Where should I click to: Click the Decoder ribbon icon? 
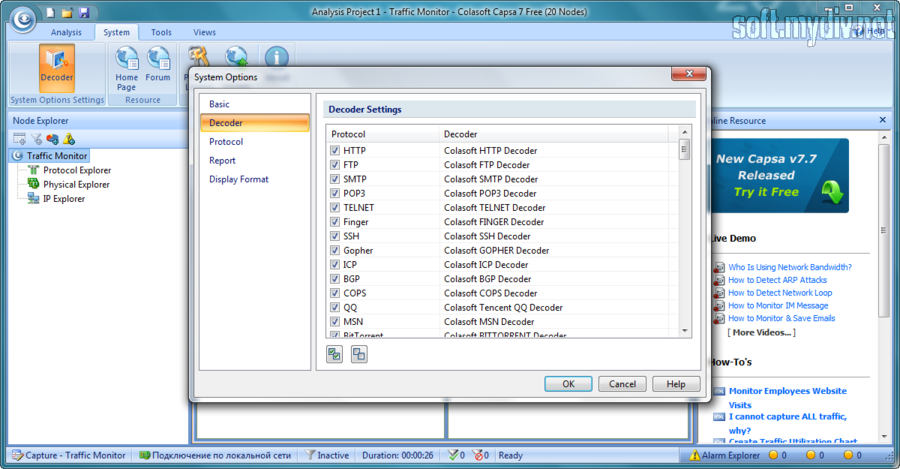tap(56, 68)
